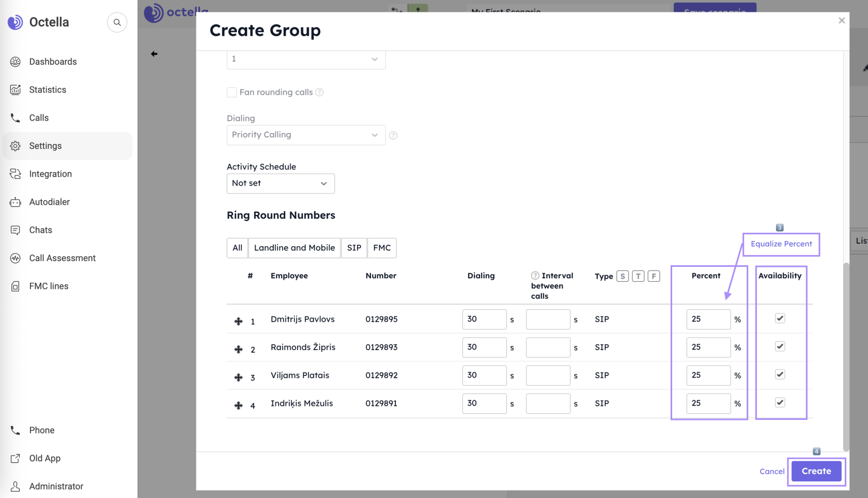This screenshot has width=868, height=498.
Task: Click the search magnifier icon in sidebar
Action: coord(117,22)
